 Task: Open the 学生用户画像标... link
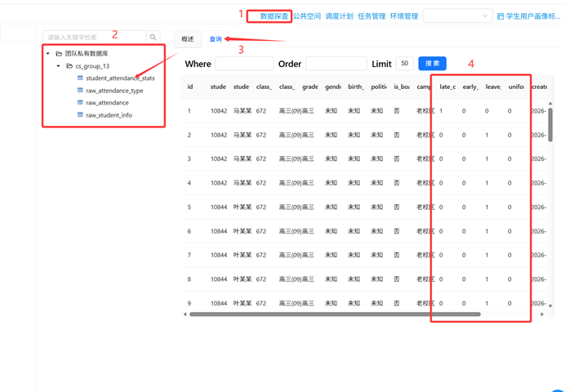tap(533, 16)
